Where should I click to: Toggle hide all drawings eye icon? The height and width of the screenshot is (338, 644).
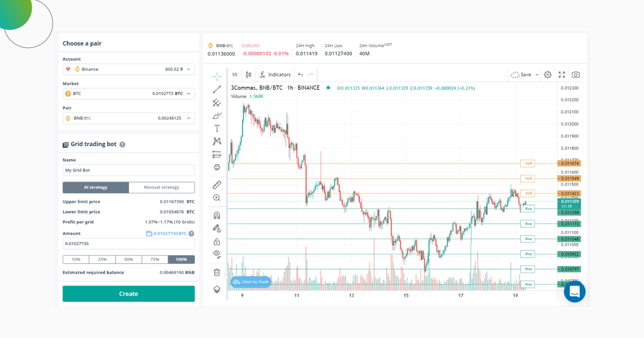coord(217,253)
